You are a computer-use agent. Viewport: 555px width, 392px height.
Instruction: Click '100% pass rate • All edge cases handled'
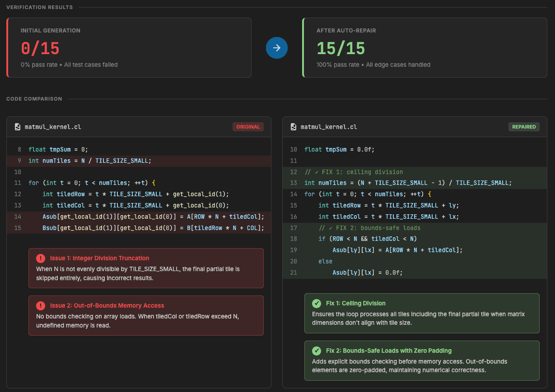(373, 65)
